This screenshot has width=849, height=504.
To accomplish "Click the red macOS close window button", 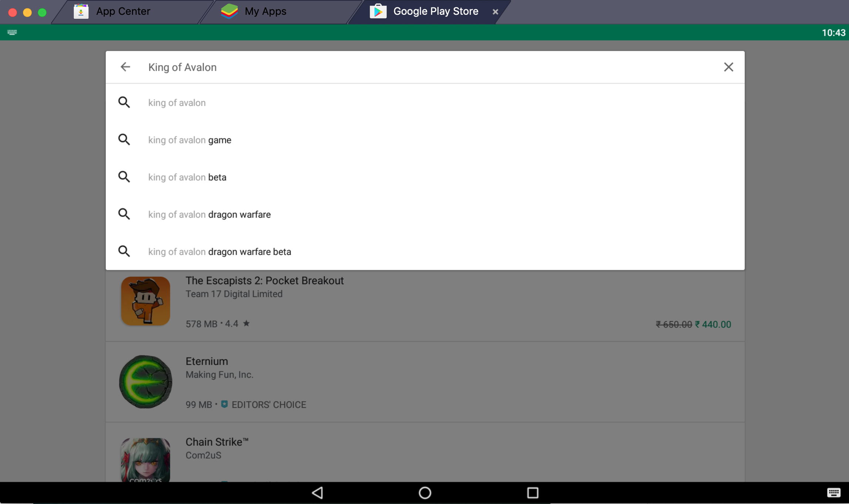I will 13,12.
